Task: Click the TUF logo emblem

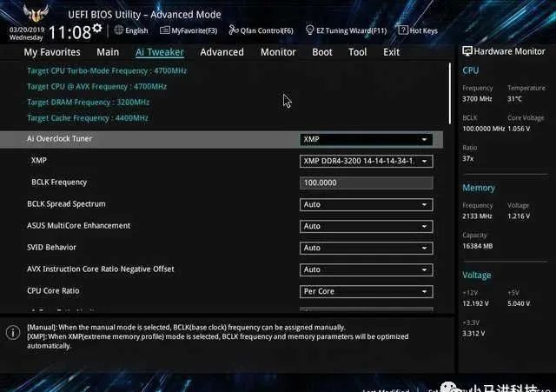Action: (36, 14)
